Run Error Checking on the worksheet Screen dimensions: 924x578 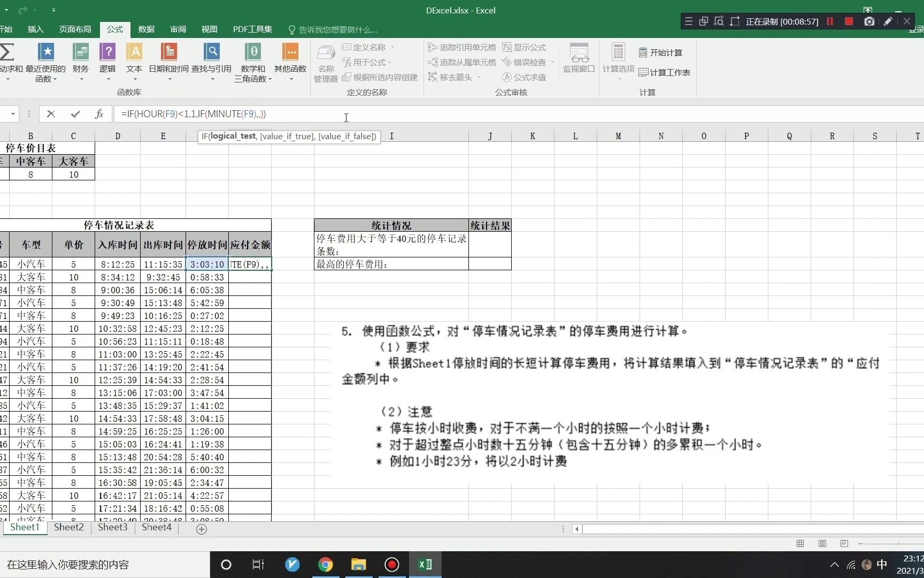click(527, 62)
